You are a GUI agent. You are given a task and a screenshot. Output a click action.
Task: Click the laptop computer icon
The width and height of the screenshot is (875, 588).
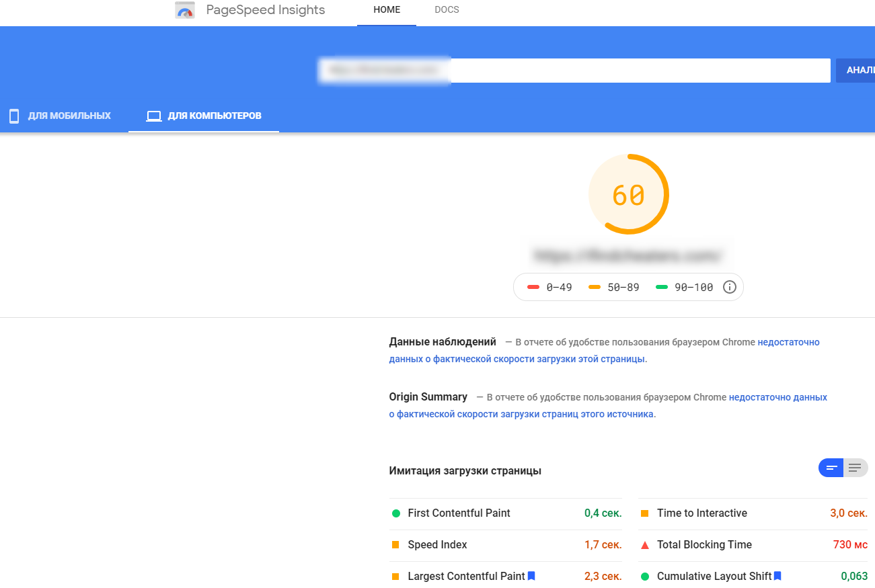(x=154, y=116)
